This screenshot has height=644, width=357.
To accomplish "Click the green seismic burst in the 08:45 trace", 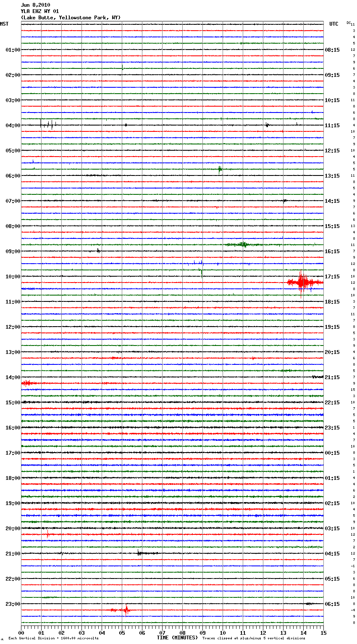I will [x=242, y=244].
